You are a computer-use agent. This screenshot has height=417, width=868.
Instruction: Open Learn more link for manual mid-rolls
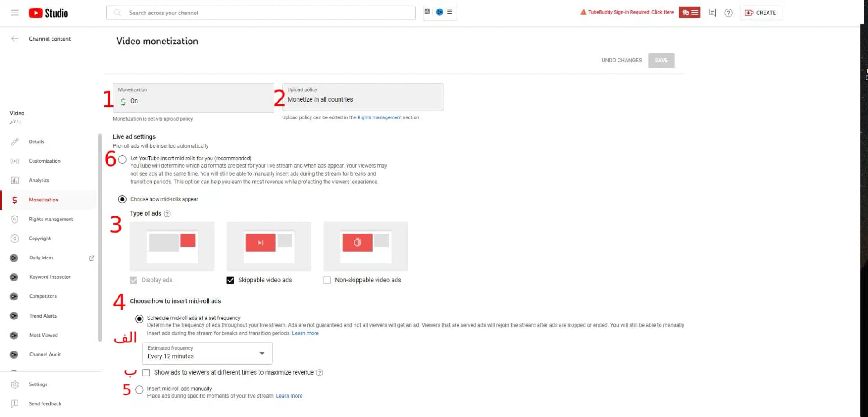[x=289, y=396]
